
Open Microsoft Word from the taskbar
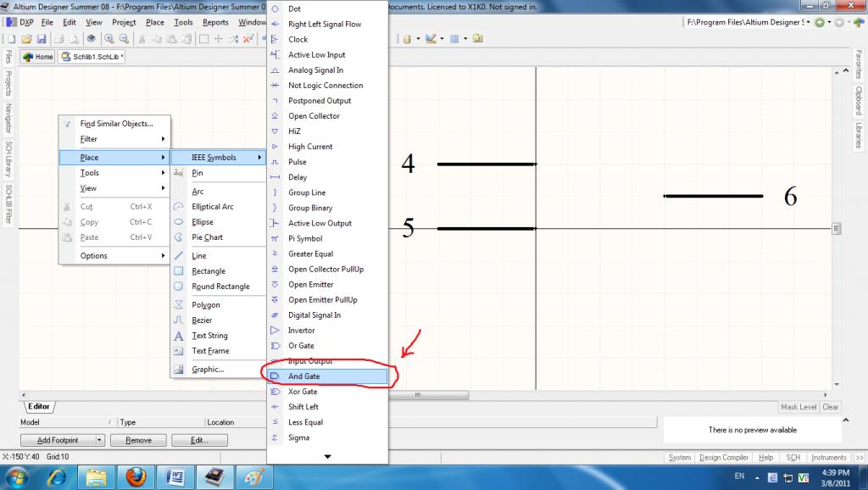[175, 476]
